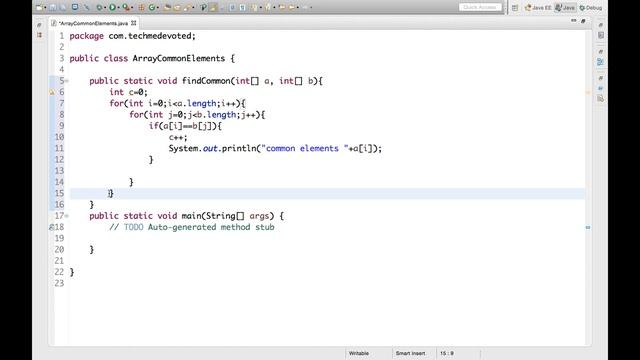Screen dimensions: 640x360
Task: Click the warning mark in the overview ruler
Action: coord(588,92)
